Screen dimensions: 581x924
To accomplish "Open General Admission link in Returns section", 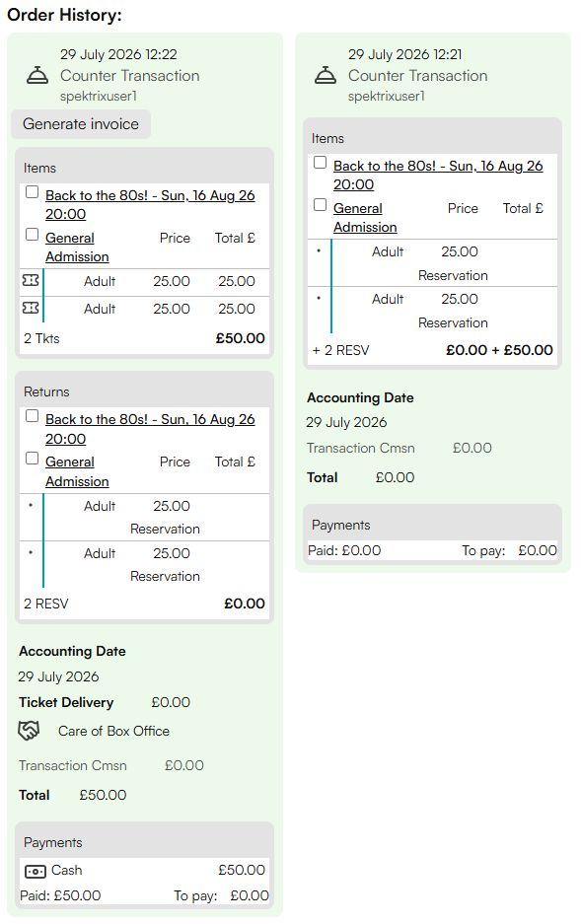I will pos(77,471).
